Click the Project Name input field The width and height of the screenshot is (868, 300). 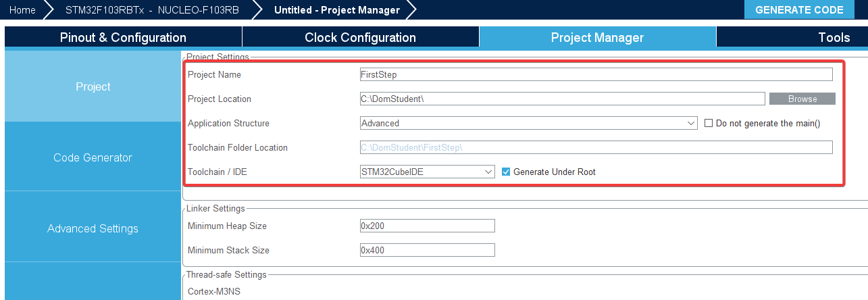596,74
